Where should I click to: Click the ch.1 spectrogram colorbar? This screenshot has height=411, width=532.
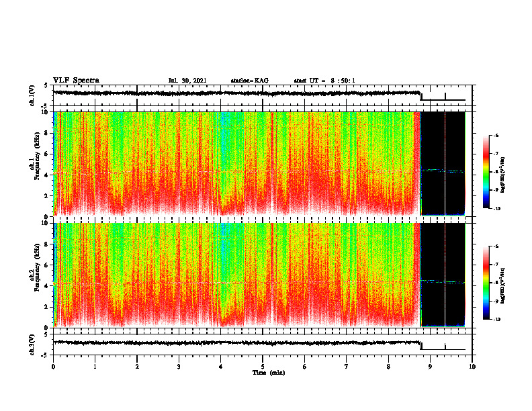(486, 172)
